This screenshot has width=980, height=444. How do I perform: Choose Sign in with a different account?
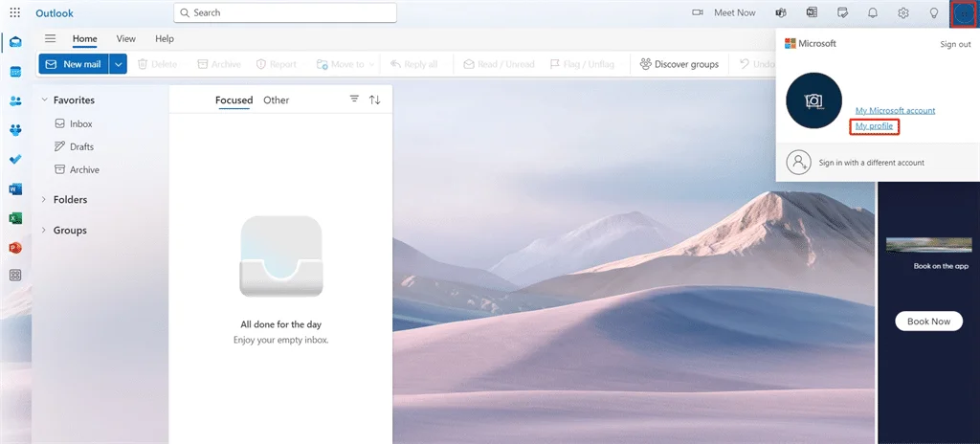click(x=871, y=163)
